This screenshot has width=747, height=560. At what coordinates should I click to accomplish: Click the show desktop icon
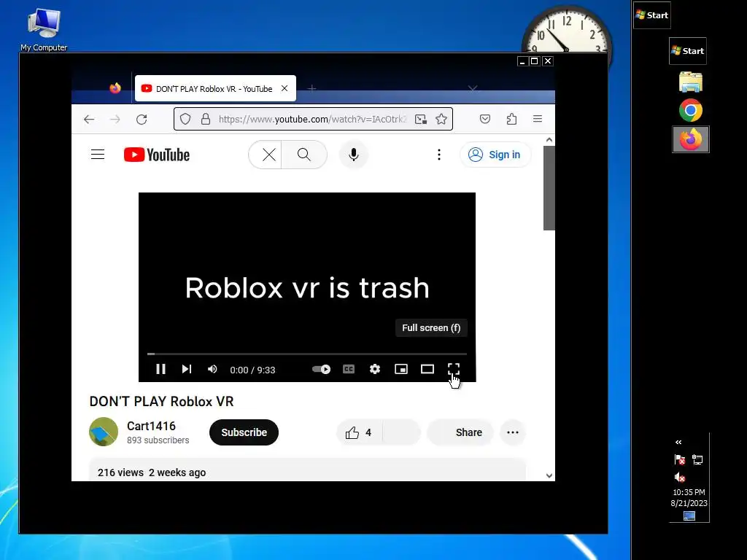(689, 516)
